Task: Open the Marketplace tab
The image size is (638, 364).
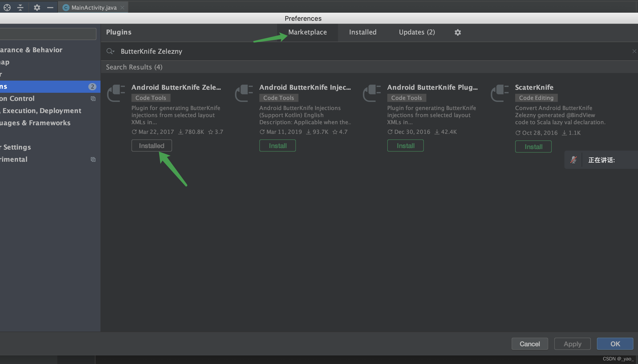Action: (x=307, y=32)
